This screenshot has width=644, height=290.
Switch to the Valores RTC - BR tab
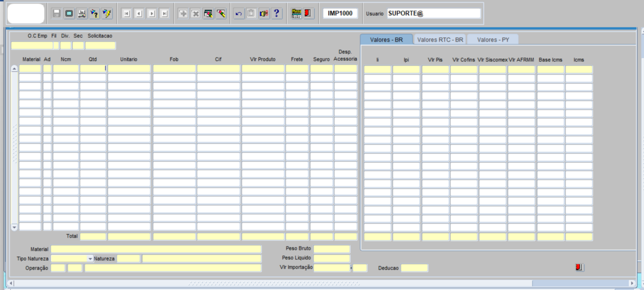pos(440,40)
